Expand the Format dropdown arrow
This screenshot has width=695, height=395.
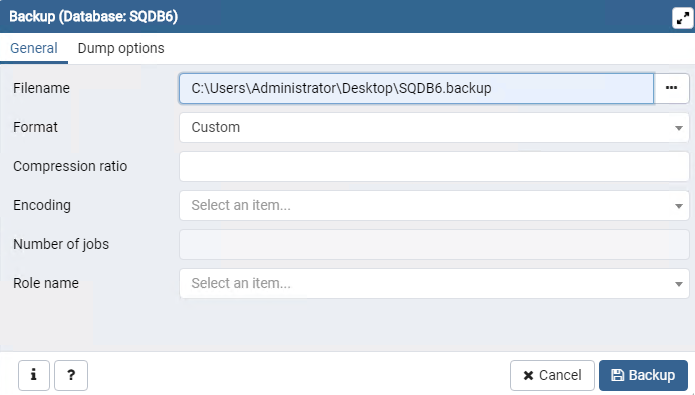[679, 128]
